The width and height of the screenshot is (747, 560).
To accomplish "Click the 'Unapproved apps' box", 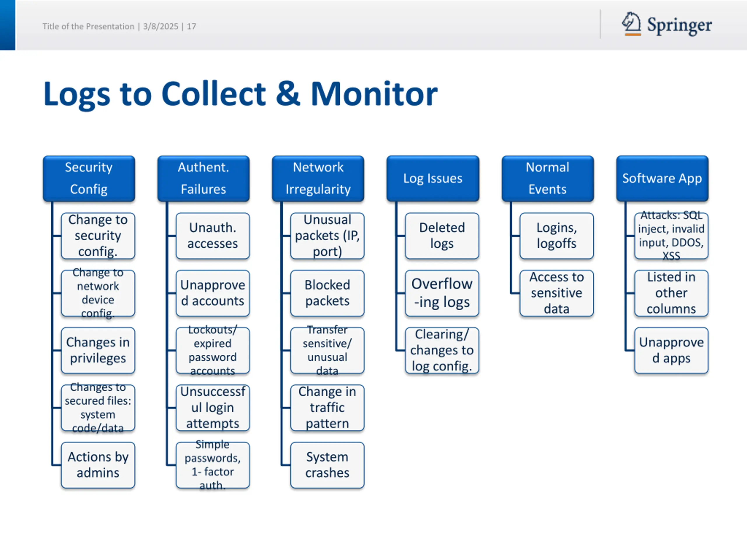I will pos(671,350).
